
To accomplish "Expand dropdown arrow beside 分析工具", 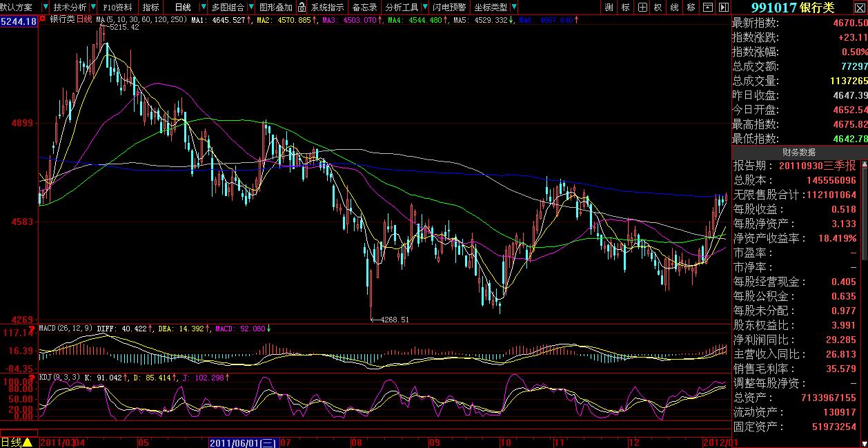I will click(x=425, y=7).
